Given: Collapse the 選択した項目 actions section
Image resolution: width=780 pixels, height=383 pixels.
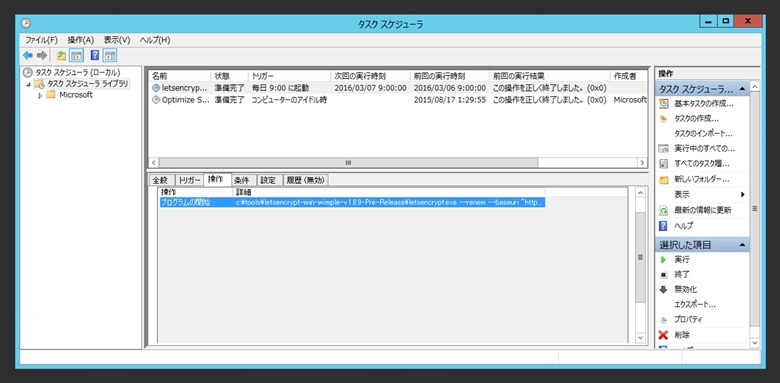Looking at the screenshot, I should coord(742,245).
